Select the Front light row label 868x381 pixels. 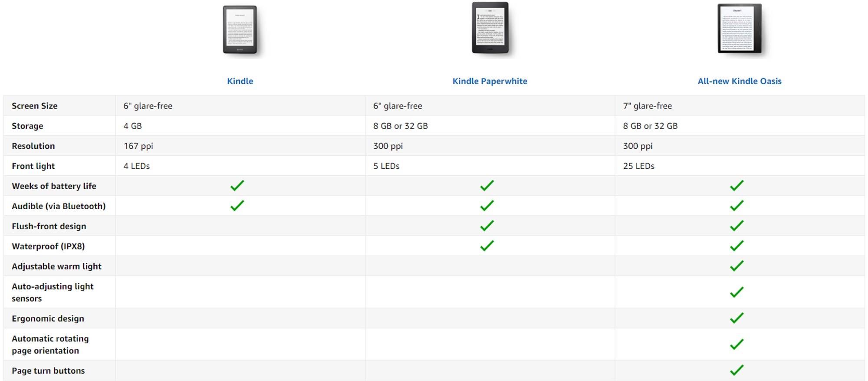pos(33,166)
